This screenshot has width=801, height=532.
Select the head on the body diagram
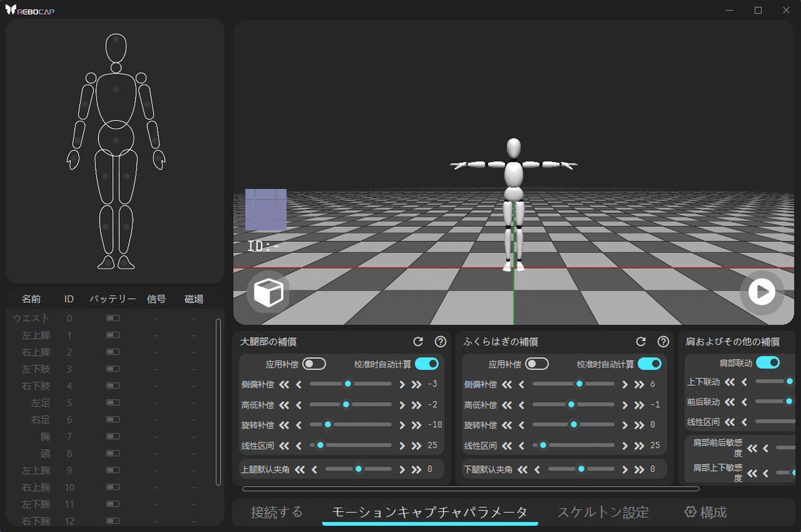[x=116, y=47]
